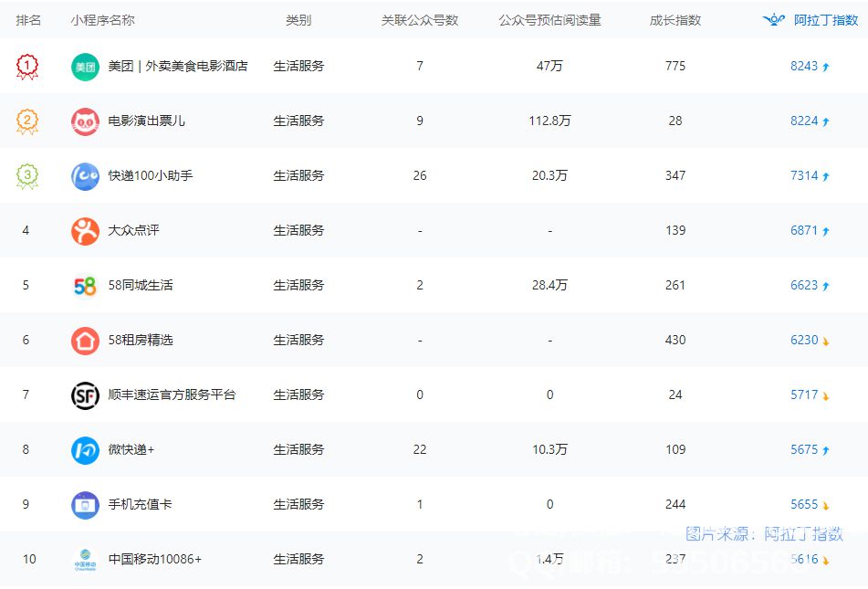Viewport: 868px width, 589px height.
Task: Click the 阿拉丁指数 header label
Action: 826,20
